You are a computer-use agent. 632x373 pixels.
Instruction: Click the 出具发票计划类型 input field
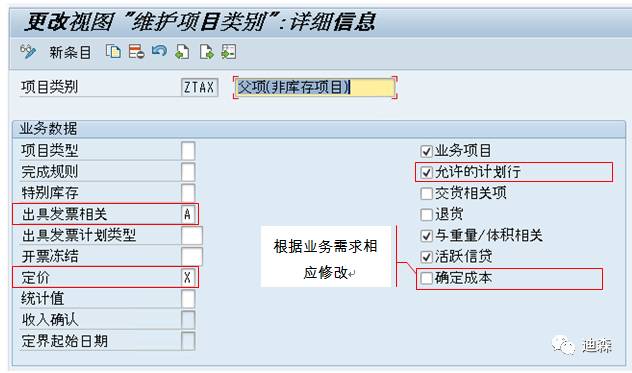point(191,235)
